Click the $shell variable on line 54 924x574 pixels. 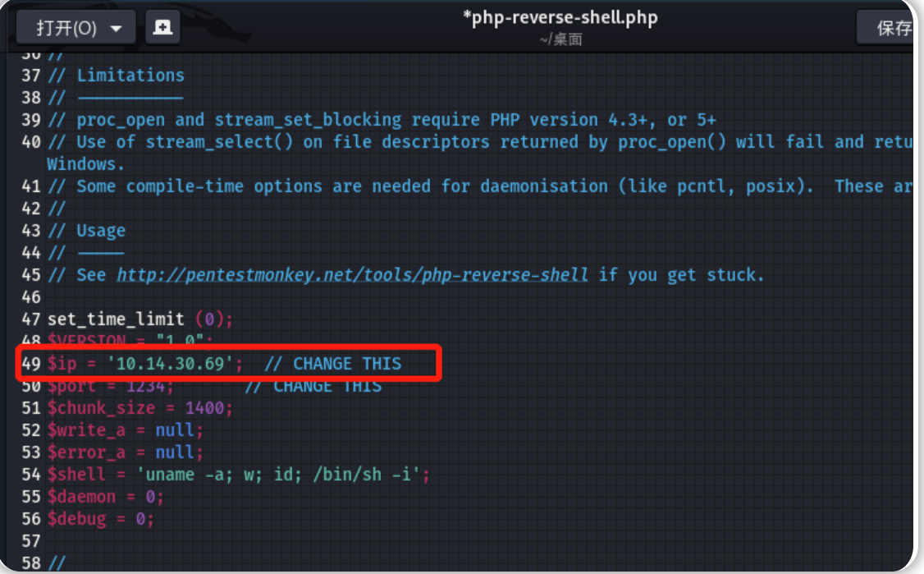(x=76, y=475)
